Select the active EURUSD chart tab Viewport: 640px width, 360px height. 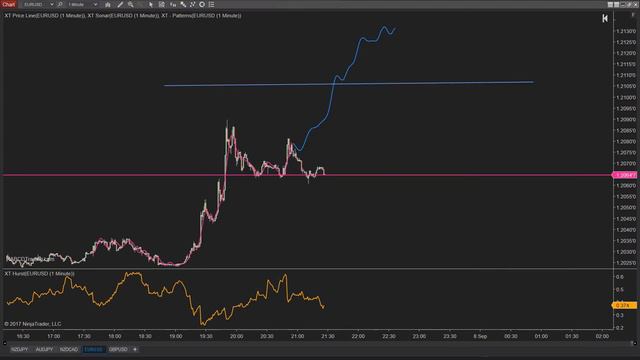(93, 349)
